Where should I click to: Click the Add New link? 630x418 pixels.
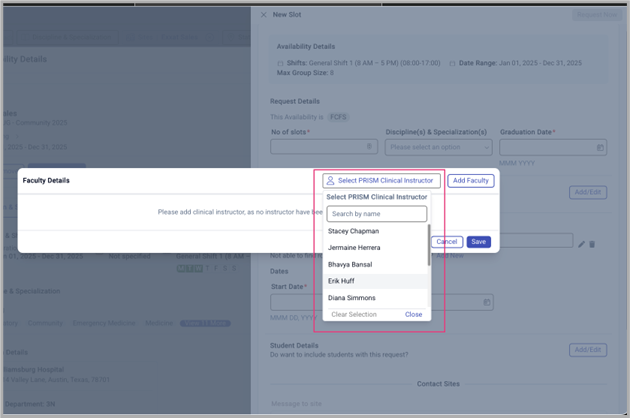450,256
